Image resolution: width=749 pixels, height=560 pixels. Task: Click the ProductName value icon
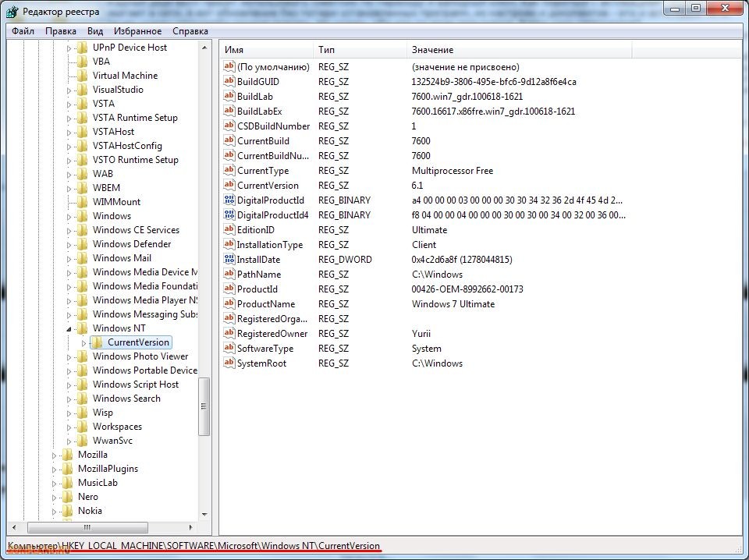[x=229, y=303]
